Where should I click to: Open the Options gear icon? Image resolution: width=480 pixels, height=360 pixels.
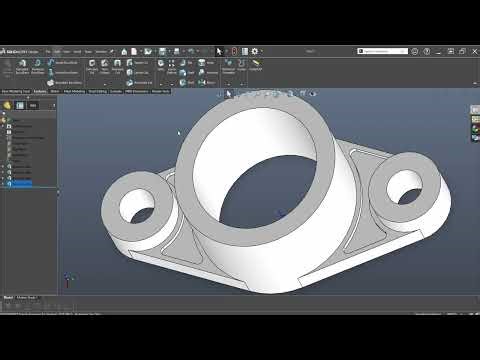coord(255,52)
